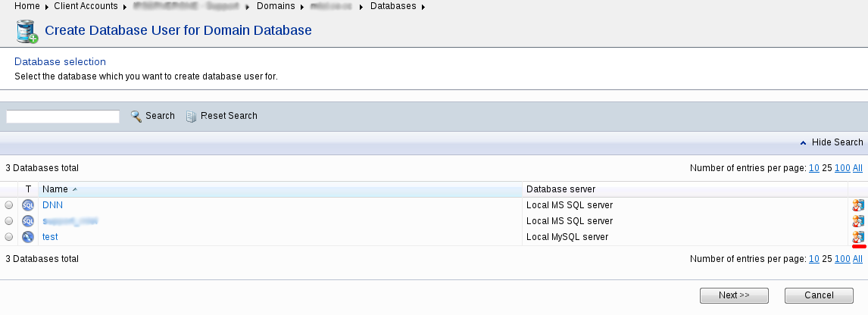Click Reset Search

coord(229,116)
